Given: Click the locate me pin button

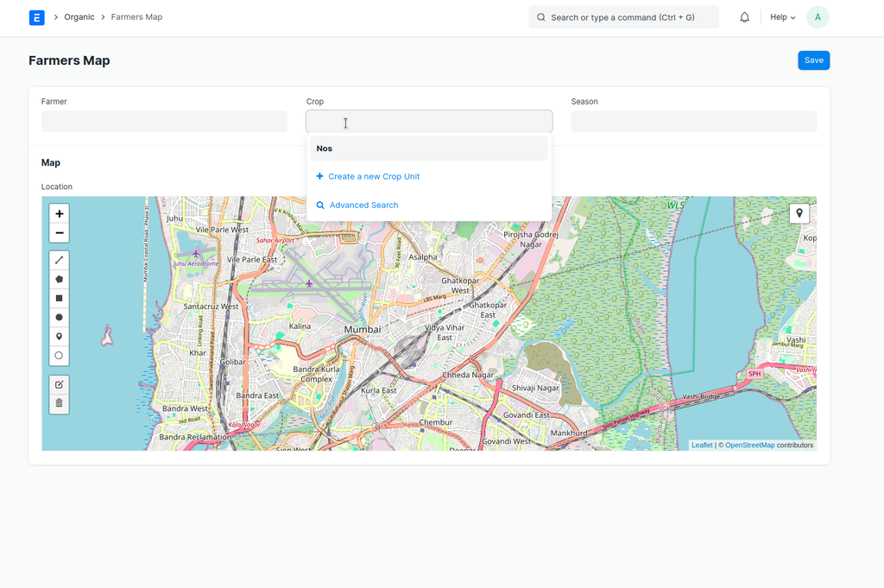Looking at the screenshot, I should click(799, 213).
